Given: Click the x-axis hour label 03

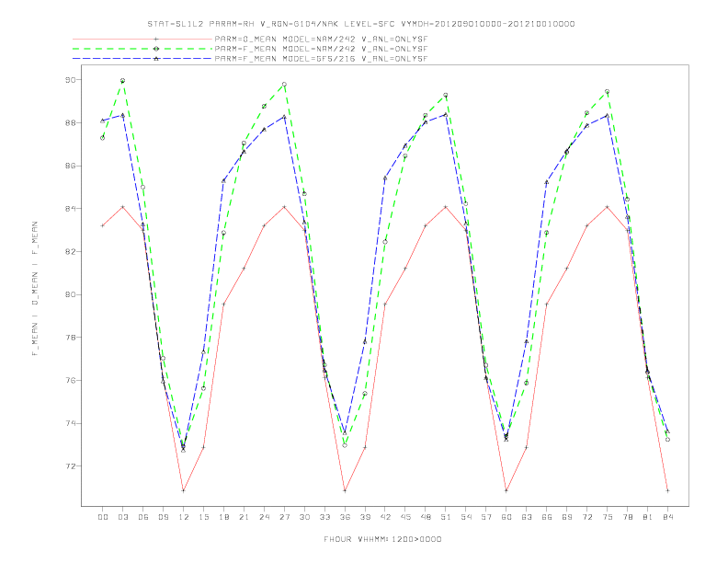Looking at the screenshot, I should pos(122,517).
